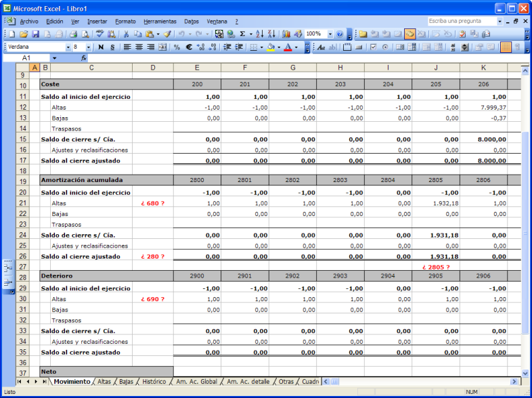Viewport: 532px width, 398px height.
Task: Create a new blank workbook
Action: 12,34
